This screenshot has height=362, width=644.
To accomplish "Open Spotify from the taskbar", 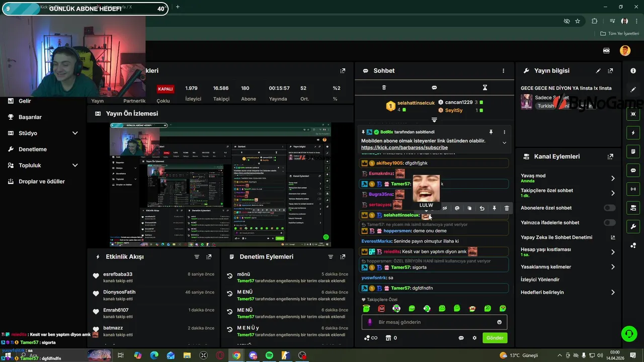I will pyautogui.click(x=269, y=355).
